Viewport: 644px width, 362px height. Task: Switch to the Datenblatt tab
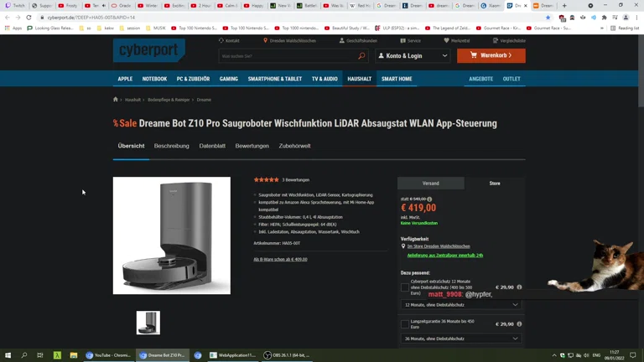pyautogui.click(x=212, y=146)
